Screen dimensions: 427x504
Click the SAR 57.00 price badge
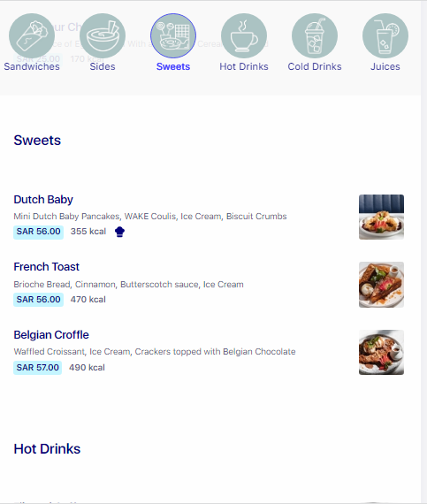(x=38, y=368)
